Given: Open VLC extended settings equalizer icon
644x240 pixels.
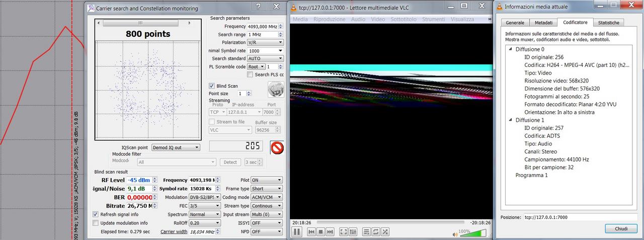Looking at the screenshot, I should tap(353, 232).
